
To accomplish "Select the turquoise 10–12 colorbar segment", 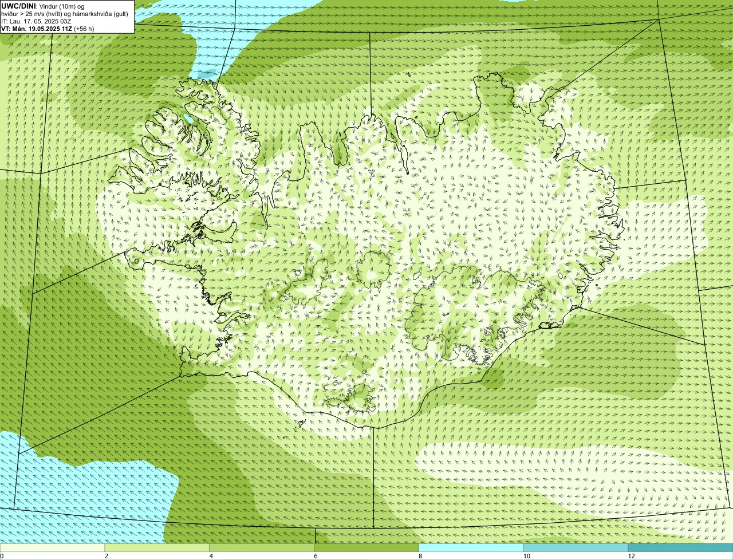I will (x=576, y=548).
